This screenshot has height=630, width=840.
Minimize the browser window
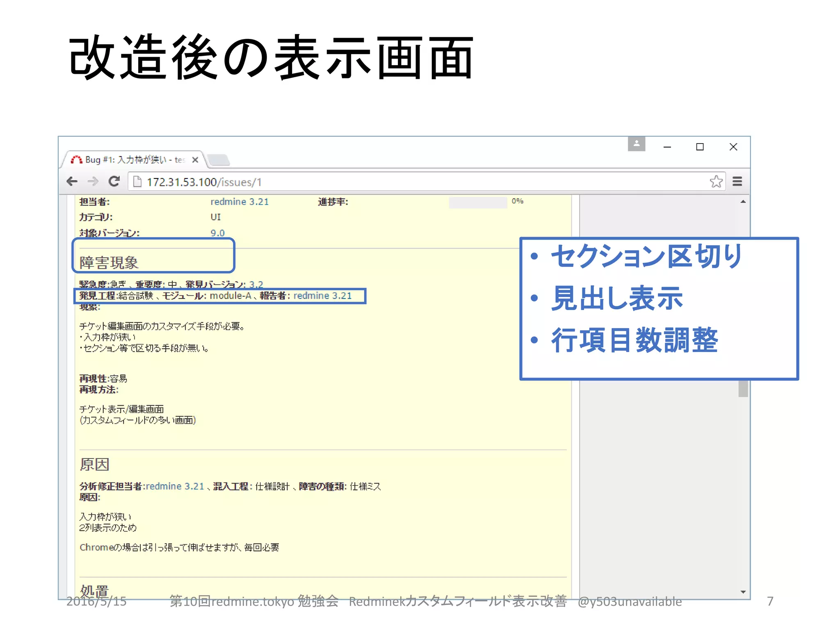click(667, 147)
